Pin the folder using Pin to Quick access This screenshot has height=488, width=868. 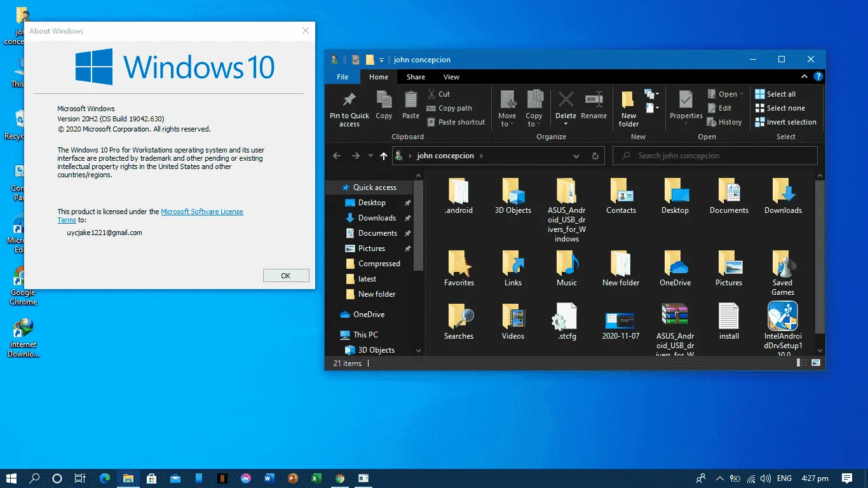point(349,108)
